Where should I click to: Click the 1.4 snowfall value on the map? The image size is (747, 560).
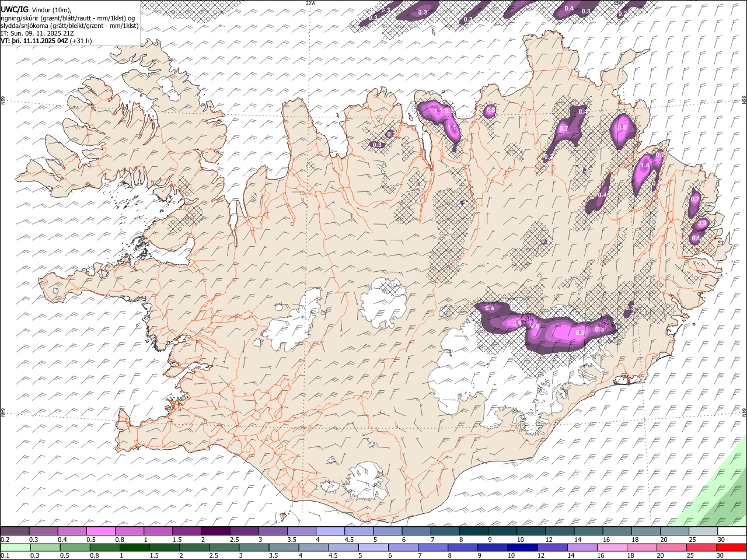click(x=645, y=166)
